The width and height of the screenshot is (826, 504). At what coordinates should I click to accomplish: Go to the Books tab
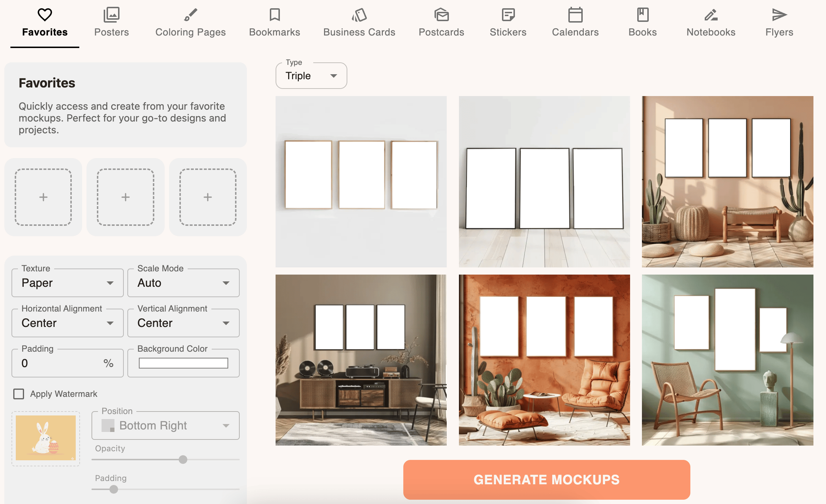643,24
